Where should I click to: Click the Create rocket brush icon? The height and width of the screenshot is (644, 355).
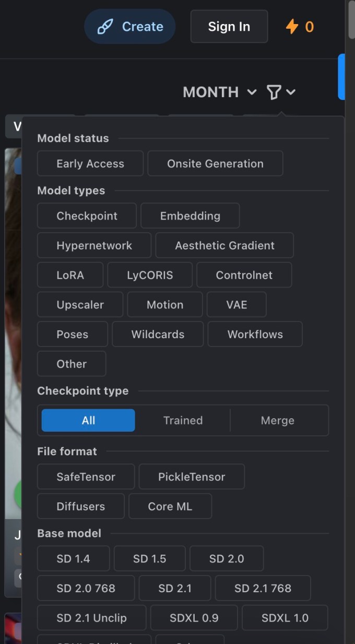105,27
